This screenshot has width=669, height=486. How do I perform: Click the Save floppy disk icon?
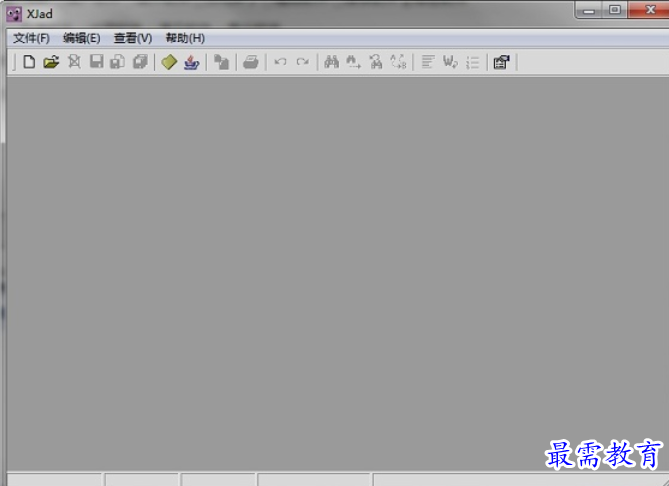(x=96, y=62)
